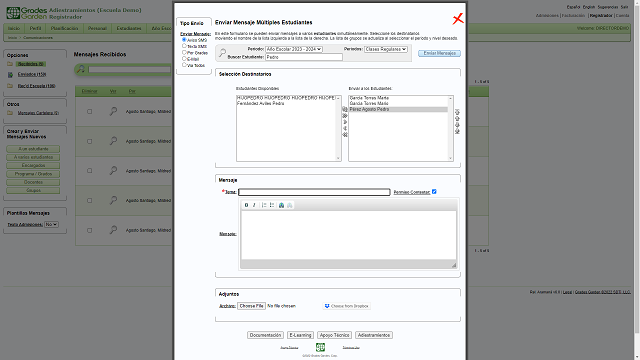Click down arrow of available students scrollbar
This screenshot has width=640, height=360.
click(x=338, y=158)
